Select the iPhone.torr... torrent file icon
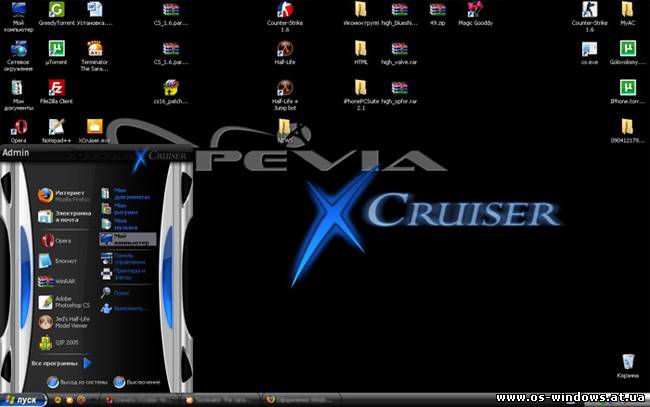650x407 pixels. [628, 92]
